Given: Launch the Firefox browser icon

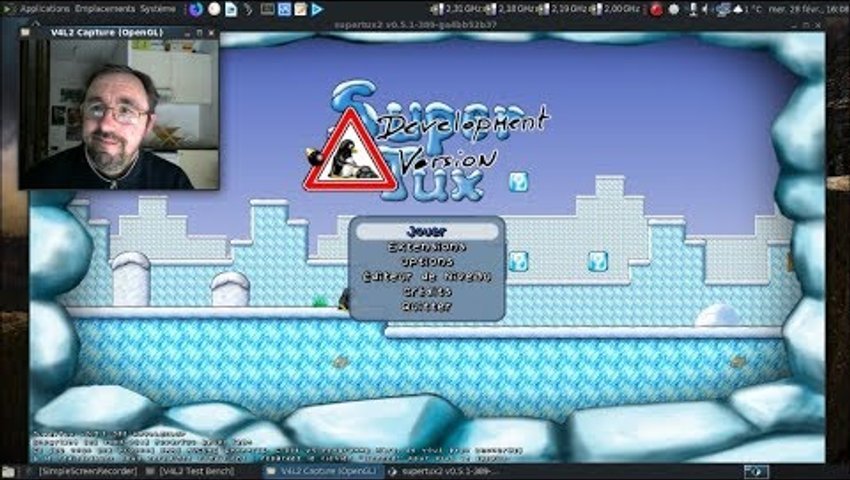Looking at the screenshot, I should 196,9.
